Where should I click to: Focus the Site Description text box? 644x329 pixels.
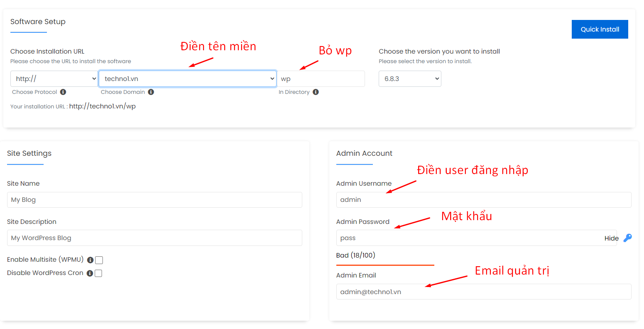coord(154,238)
